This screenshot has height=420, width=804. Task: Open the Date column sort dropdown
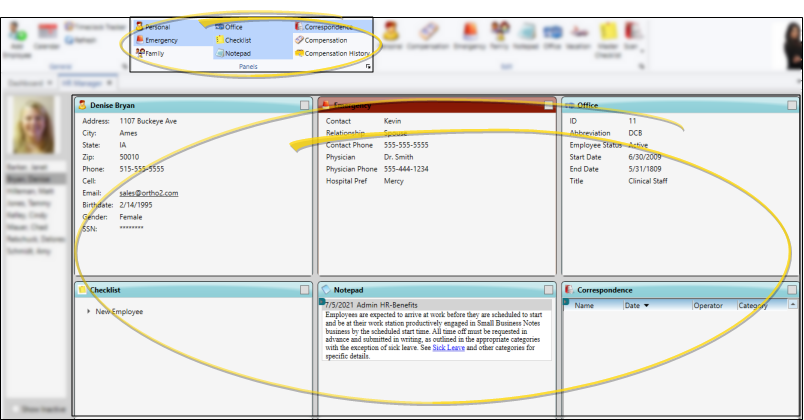pos(645,306)
